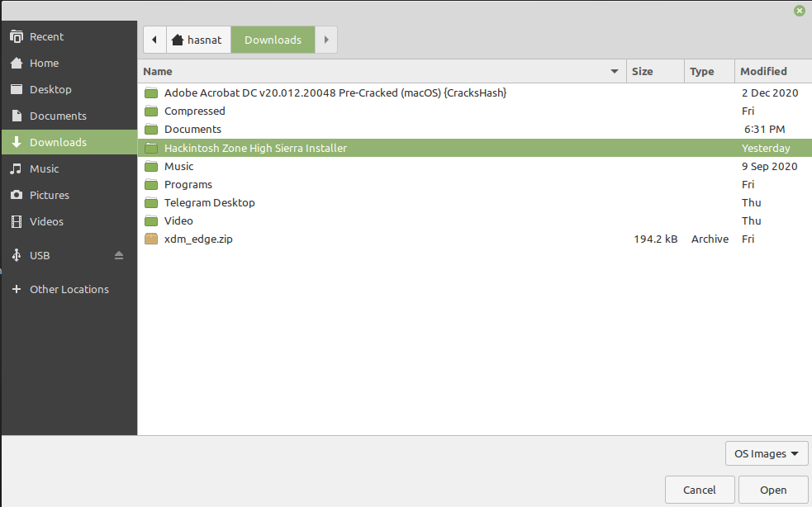The image size is (812, 507).
Task: Select 'Adobe Acrobat DC v20.012.20048' folder name
Action: [x=335, y=92]
